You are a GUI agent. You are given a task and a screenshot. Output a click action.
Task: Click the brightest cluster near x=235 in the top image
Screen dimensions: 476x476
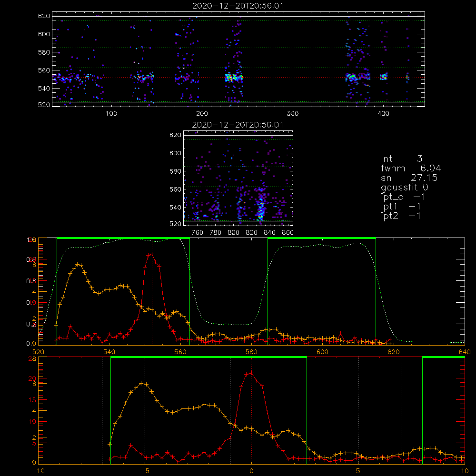pos(234,78)
